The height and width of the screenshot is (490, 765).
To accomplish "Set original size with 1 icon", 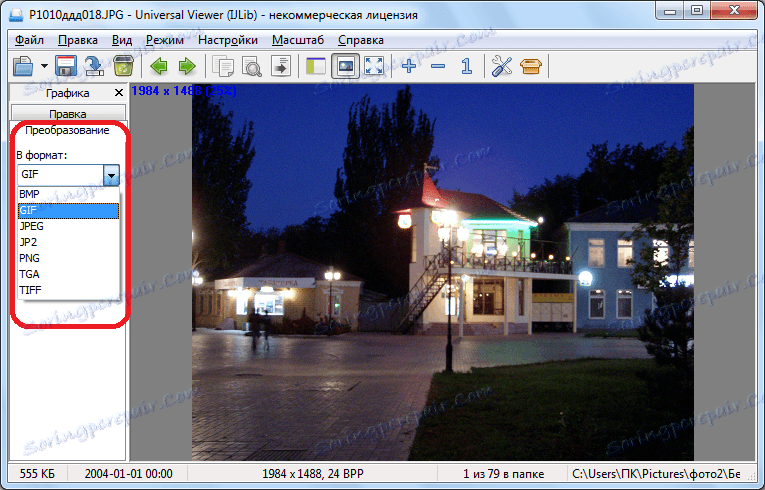I will (x=466, y=66).
